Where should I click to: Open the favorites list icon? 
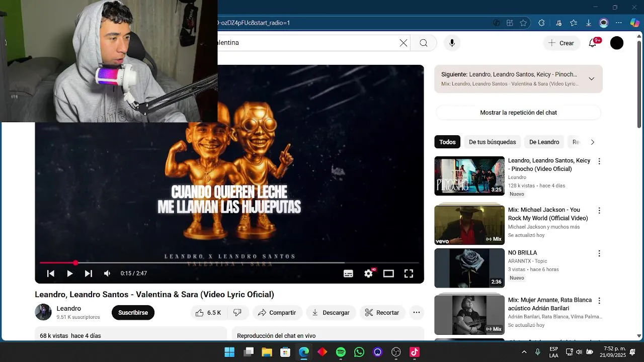[x=574, y=23]
